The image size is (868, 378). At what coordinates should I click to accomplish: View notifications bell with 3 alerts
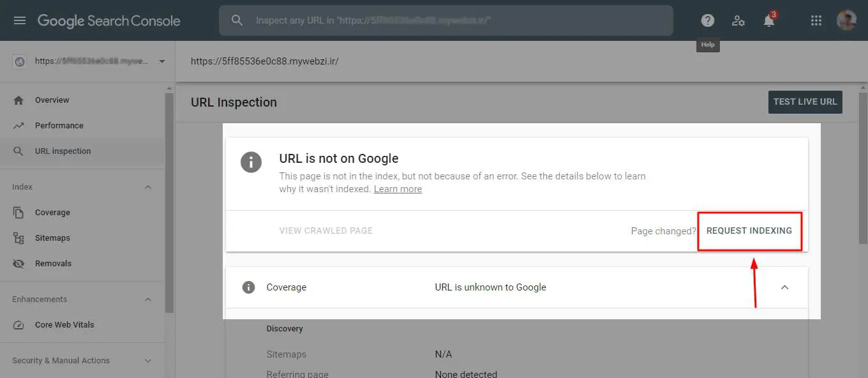click(769, 20)
